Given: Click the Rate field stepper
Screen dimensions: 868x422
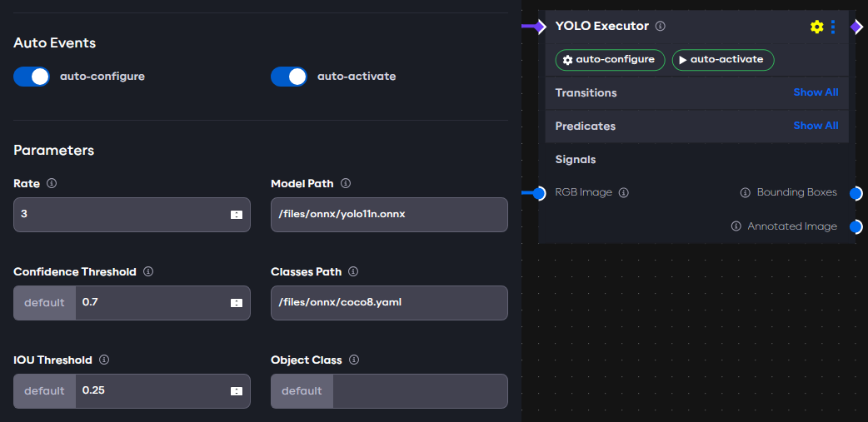Looking at the screenshot, I should tap(237, 215).
